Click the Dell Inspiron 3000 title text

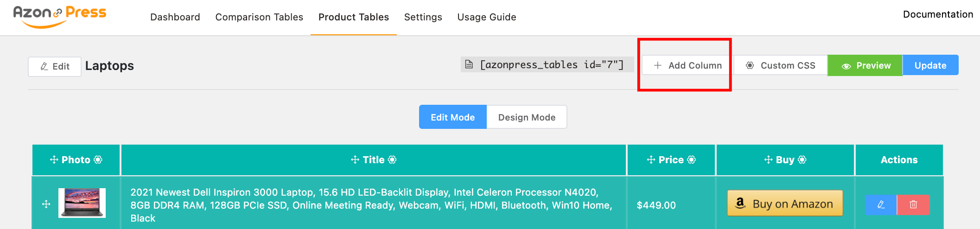click(x=371, y=205)
